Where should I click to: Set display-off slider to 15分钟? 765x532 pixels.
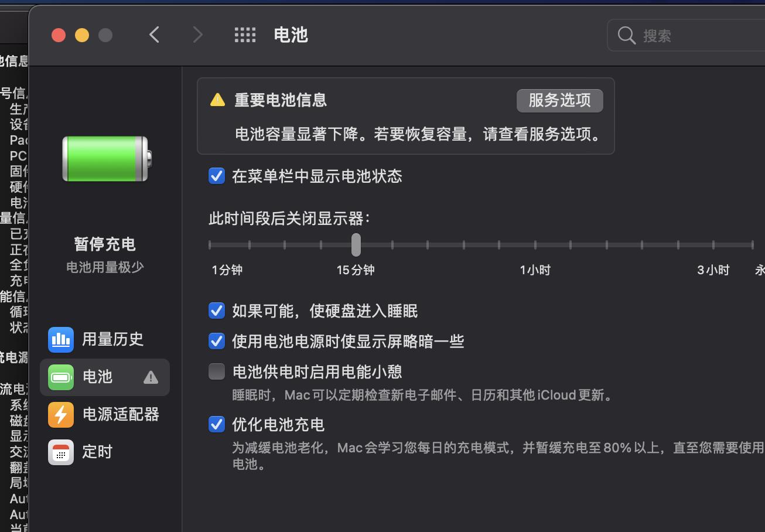(x=356, y=244)
